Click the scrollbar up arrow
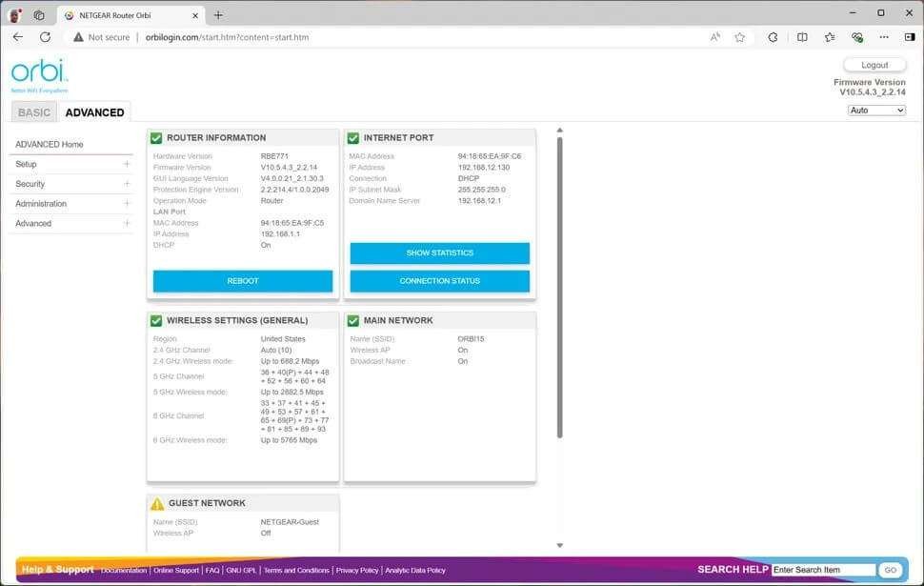The width and height of the screenshot is (924, 586). click(x=560, y=131)
